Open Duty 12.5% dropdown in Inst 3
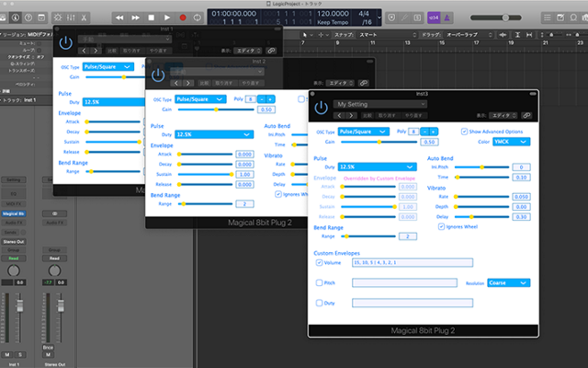588x368 pixels. coord(378,167)
